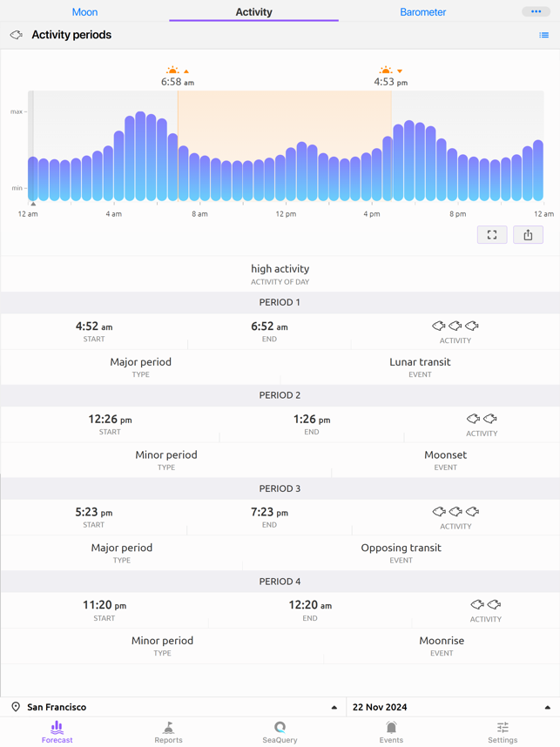Screen dimensions: 560x747
Task: Open the more options ellipsis button
Action: click(x=536, y=11)
